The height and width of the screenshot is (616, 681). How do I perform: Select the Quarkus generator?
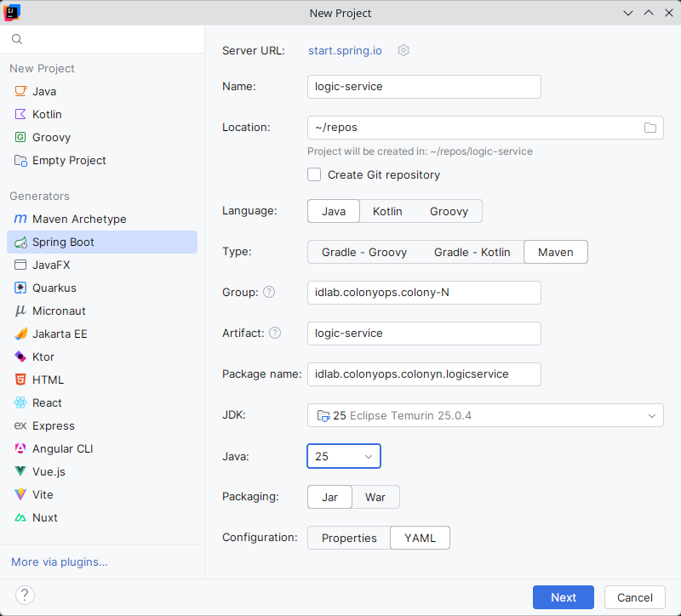tap(102, 288)
